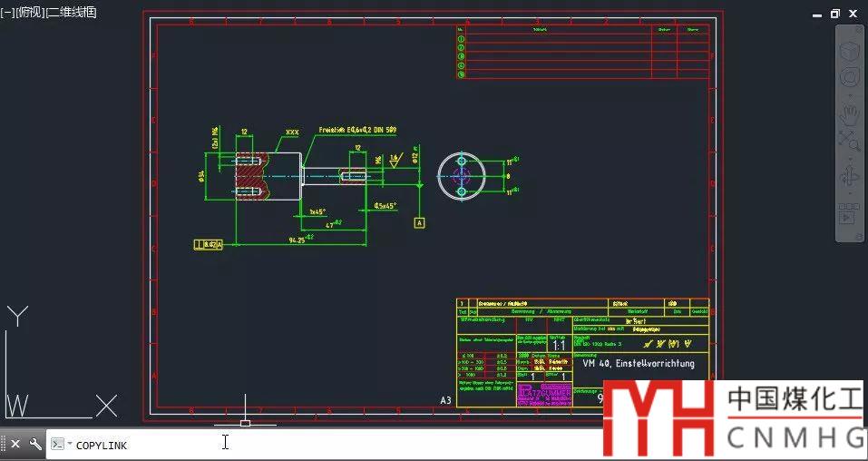The height and width of the screenshot is (461, 868).
Task: Expand recent commands arrow in command line
Action: 69,444
